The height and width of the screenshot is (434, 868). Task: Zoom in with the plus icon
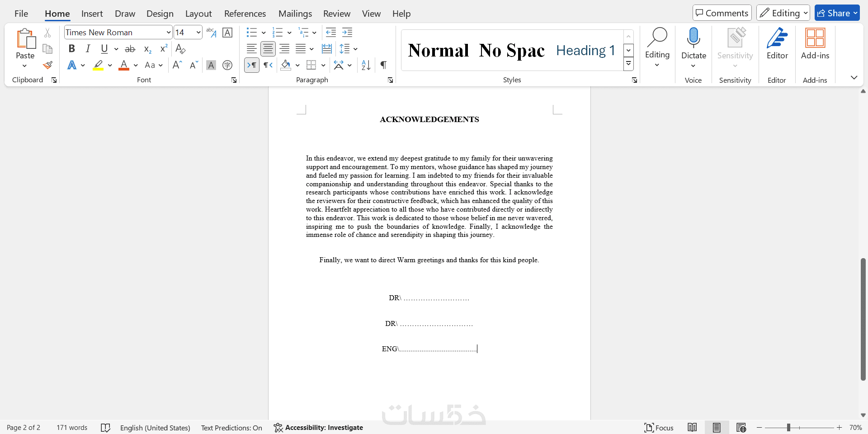pos(840,428)
